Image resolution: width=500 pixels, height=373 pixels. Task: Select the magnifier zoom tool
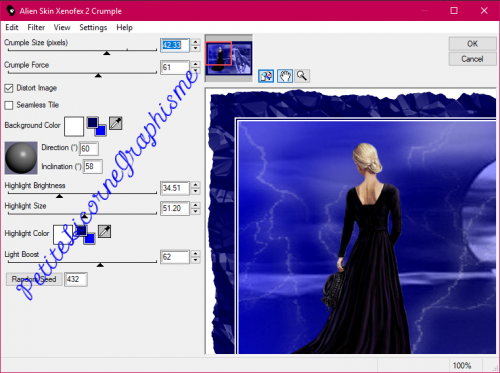(x=302, y=76)
